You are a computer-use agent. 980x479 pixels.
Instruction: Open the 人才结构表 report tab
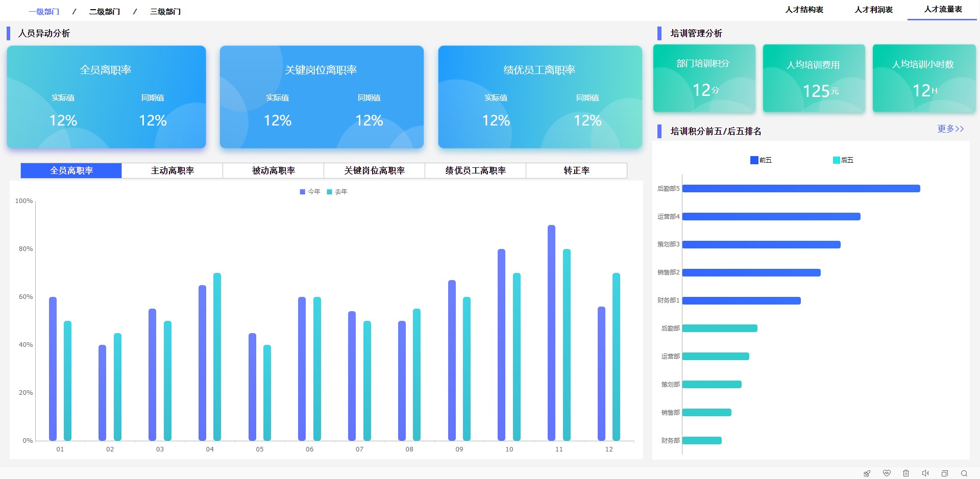pyautogui.click(x=804, y=10)
